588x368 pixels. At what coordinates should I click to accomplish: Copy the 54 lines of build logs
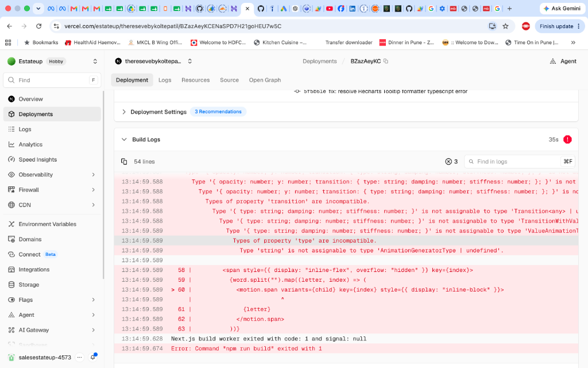coord(124,162)
